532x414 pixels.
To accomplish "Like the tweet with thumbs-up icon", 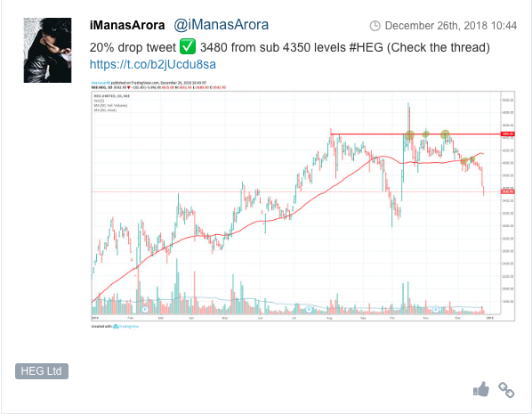I will 481,390.
